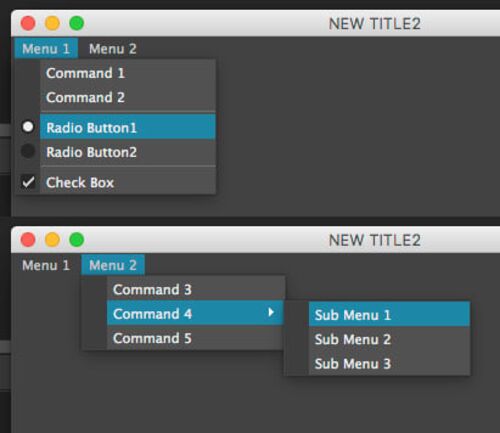Screen dimensions: 500x433
Task: Select Sub Menu 3
Action: (389, 363)
